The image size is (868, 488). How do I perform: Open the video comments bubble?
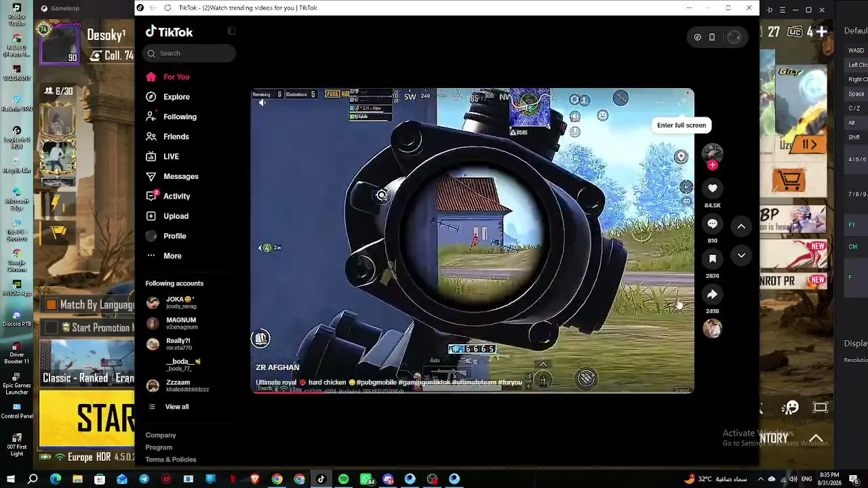tap(712, 224)
